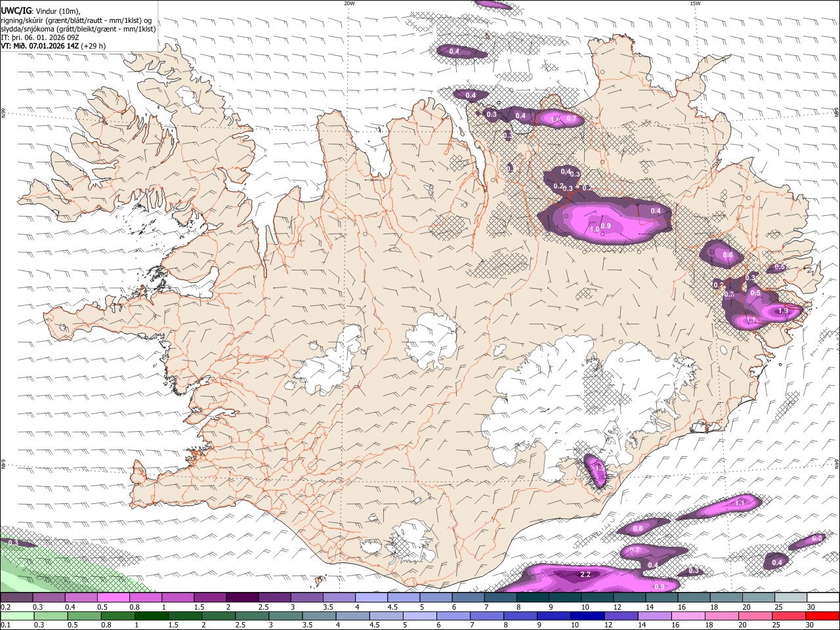Click the 'UWC/IG: Vindur (10m)' title text
This screenshot has height=630, width=840.
pyautogui.click(x=41, y=10)
